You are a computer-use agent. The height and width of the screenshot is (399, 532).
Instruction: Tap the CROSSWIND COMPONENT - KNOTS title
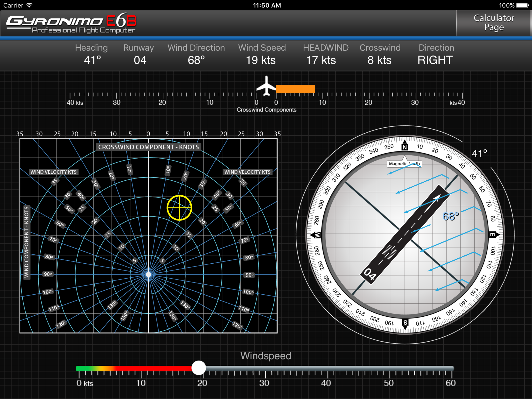148,147
